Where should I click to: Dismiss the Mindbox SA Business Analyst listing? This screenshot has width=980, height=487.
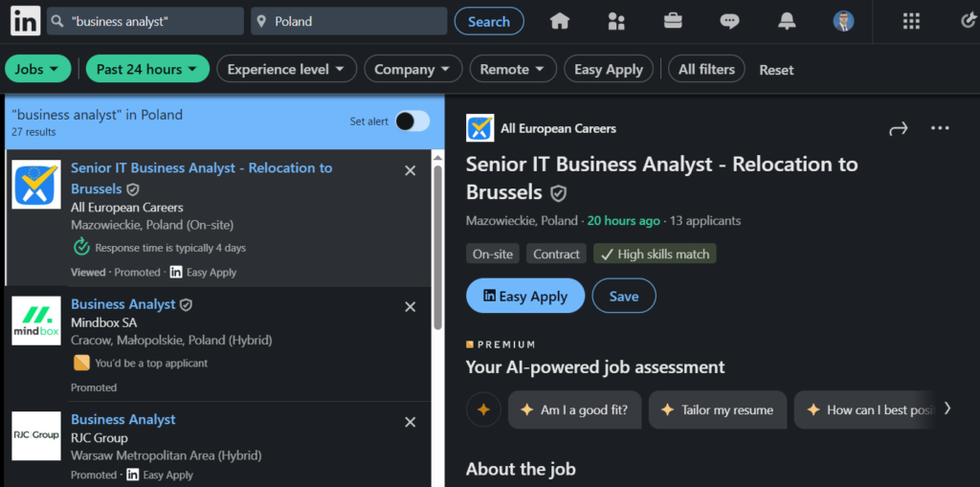pos(410,306)
